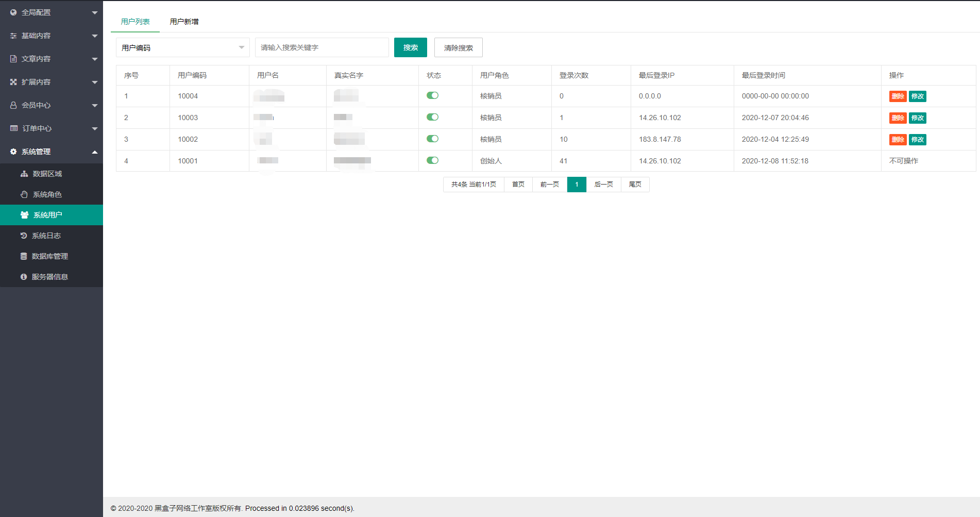Select 系统用户 menu item
Image resolution: width=980 pixels, height=517 pixels.
click(x=52, y=215)
